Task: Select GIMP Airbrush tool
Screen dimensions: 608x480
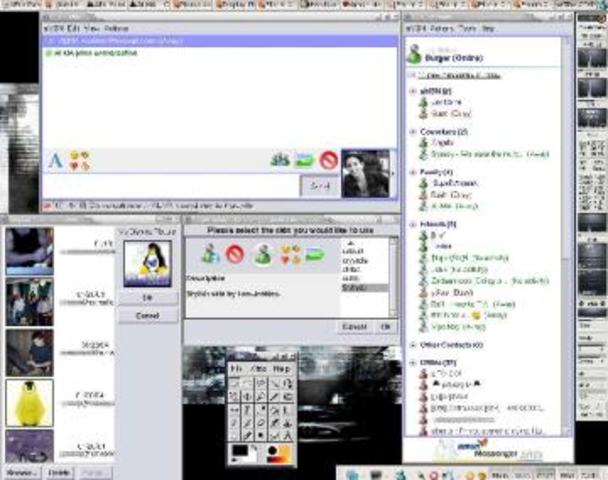Action: point(275,423)
